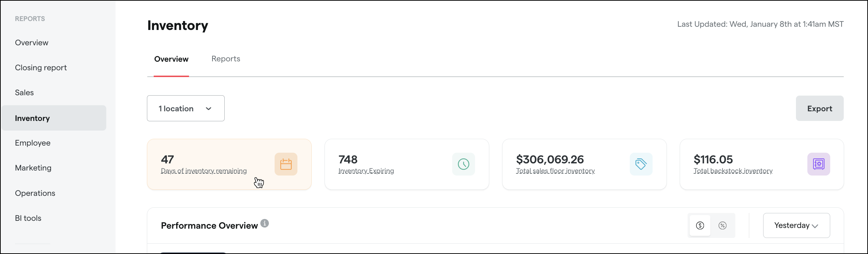Open the 1 location dropdown
868x254 pixels.
click(x=186, y=108)
